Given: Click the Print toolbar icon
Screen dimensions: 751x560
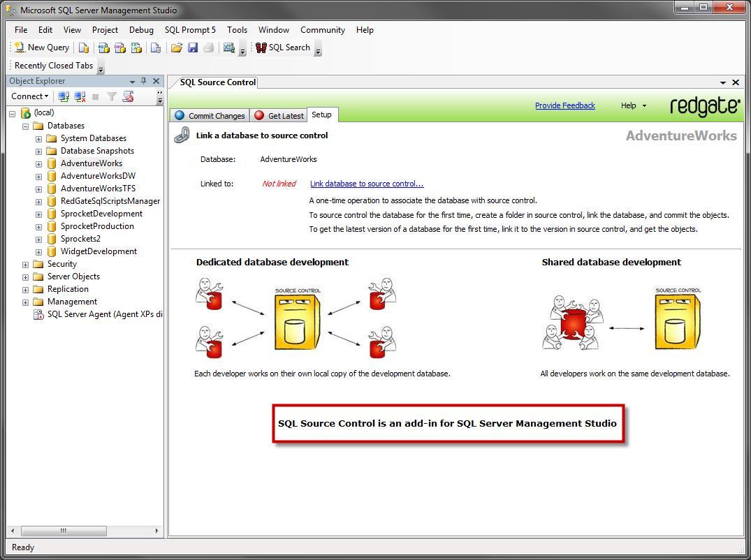Looking at the screenshot, I should (208, 47).
